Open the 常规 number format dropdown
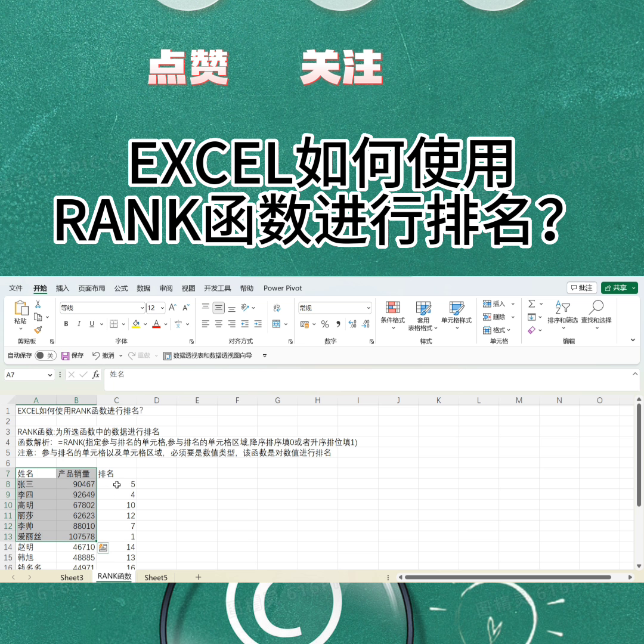Image resolution: width=644 pixels, height=644 pixels. point(369,308)
